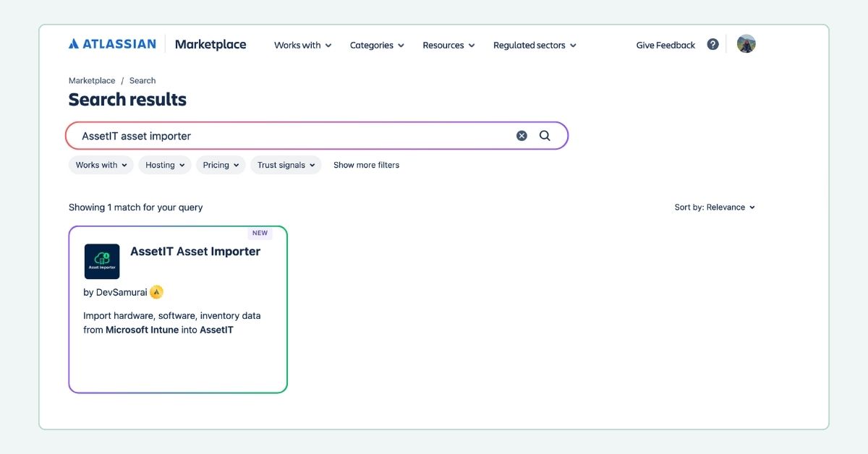The image size is (868, 454).
Task: Expand the Pricing filter
Action: pos(221,165)
